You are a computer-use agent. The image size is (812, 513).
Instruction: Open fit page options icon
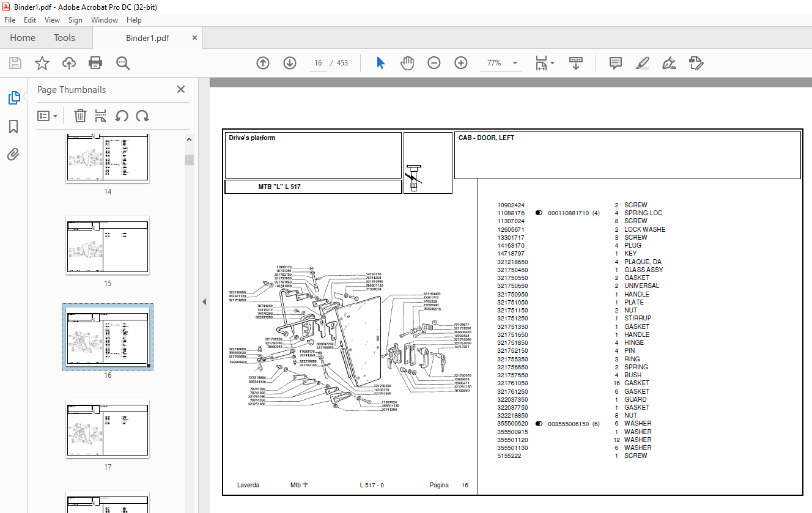(541, 63)
